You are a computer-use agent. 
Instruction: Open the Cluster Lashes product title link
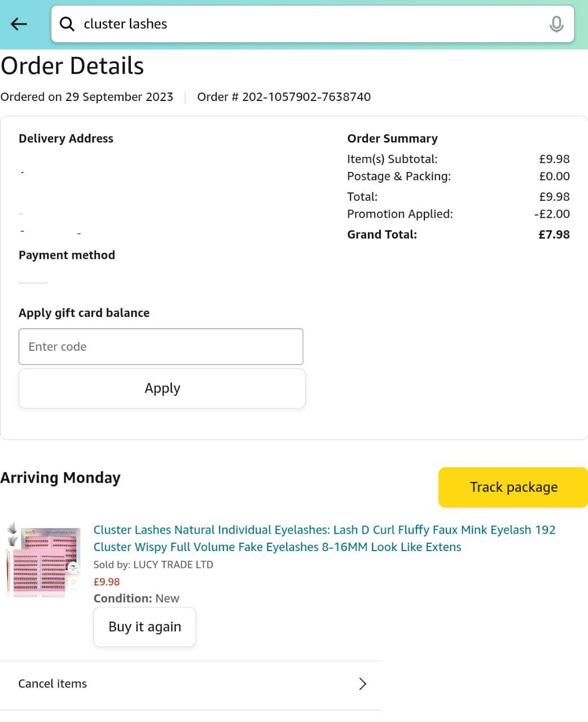pos(324,538)
